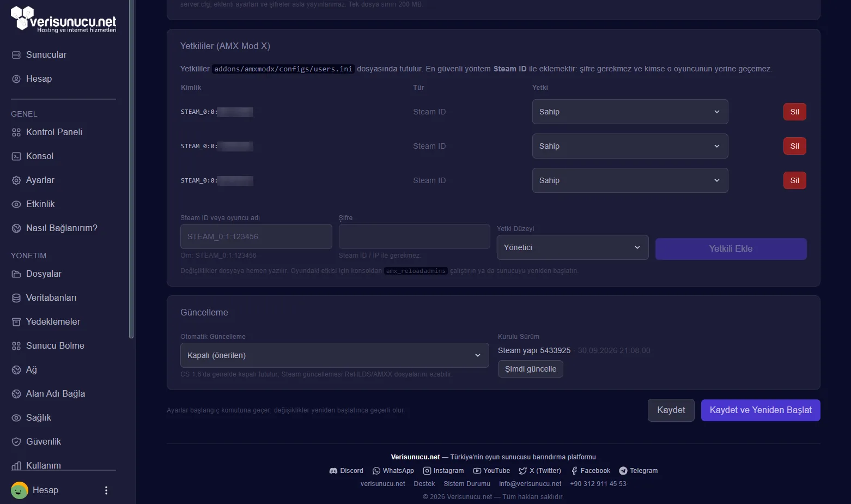The width and height of the screenshot is (851, 504).
Task: Click the Yedeklemeler archive icon
Action: [x=16, y=322]
